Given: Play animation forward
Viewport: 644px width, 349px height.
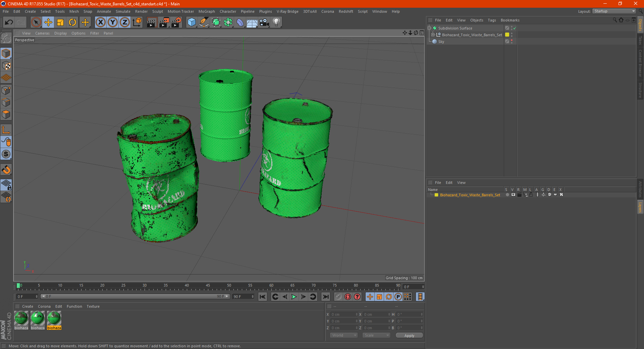Looking at the screenshot, I should [x=294, y=297].
